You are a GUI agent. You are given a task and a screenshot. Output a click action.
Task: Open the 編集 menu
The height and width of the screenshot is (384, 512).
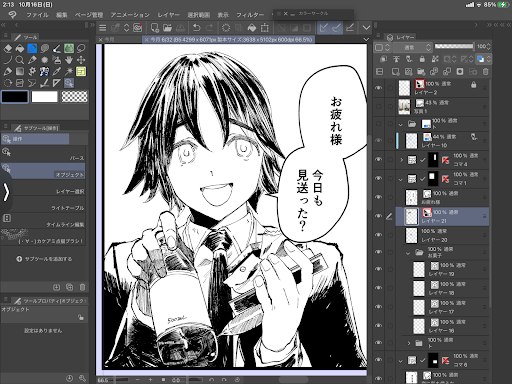(62, 15)
